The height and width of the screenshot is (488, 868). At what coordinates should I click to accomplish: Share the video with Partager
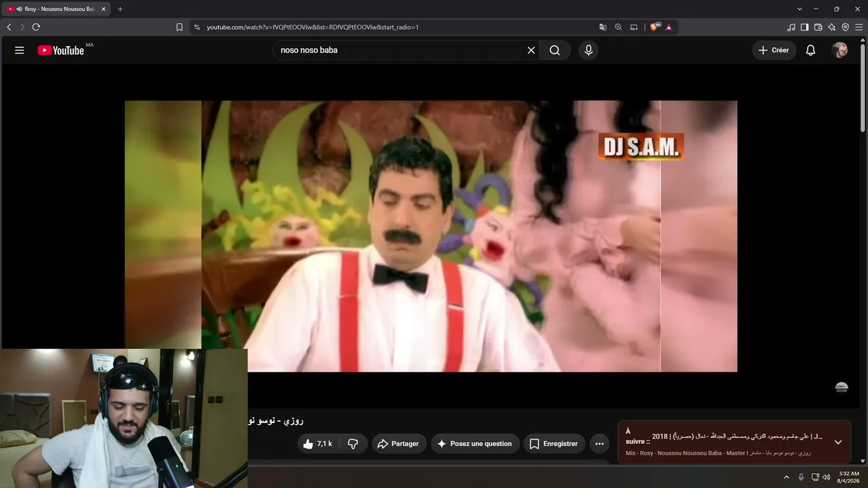[x=399, y=444]
